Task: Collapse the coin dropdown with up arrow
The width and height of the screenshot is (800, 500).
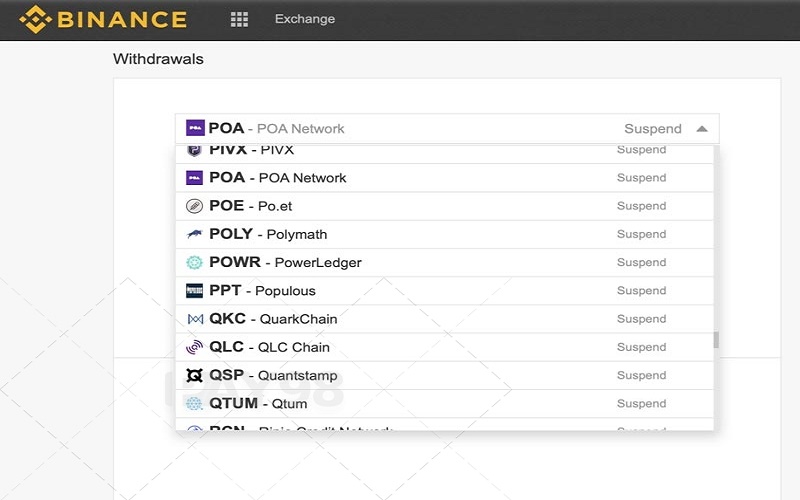Action: point(702,129)
